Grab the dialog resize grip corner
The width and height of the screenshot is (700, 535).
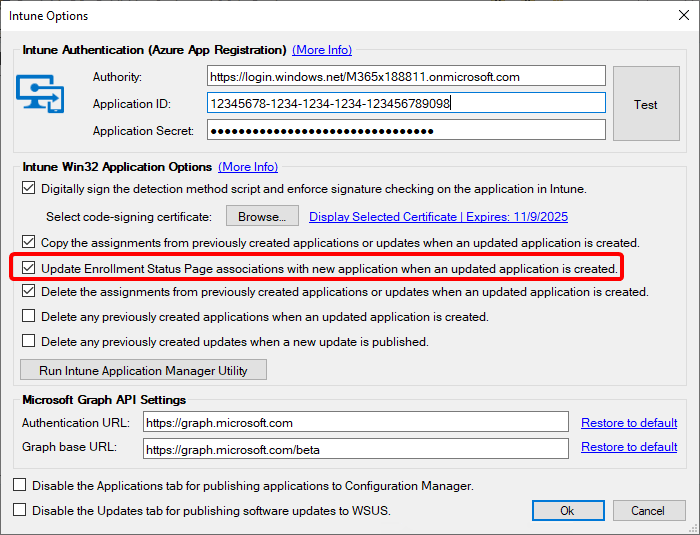coord(694,529)
